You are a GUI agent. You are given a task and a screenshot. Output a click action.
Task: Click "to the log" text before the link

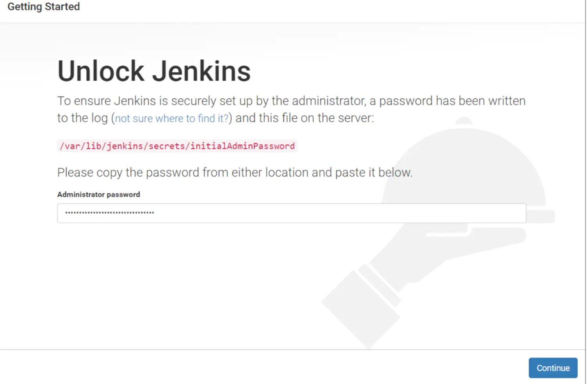pos(82,118)
